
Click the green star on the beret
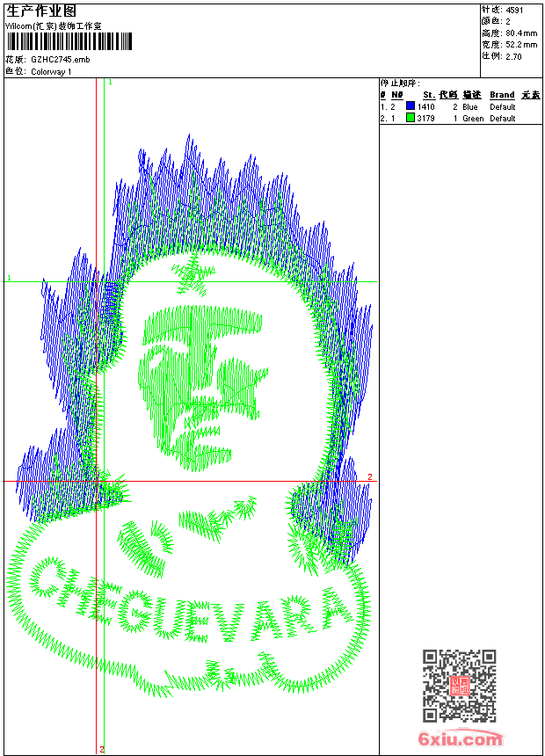(x=194, y=275)
